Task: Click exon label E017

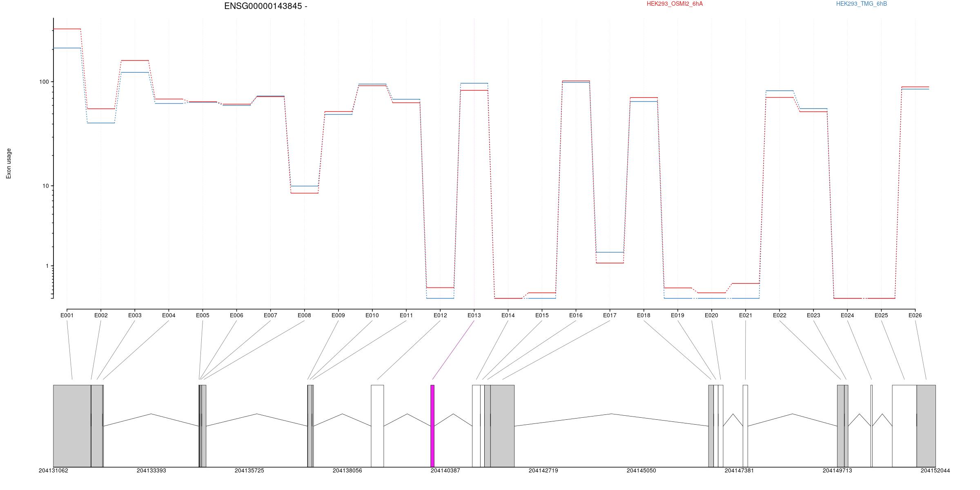Action: (610, 315)
